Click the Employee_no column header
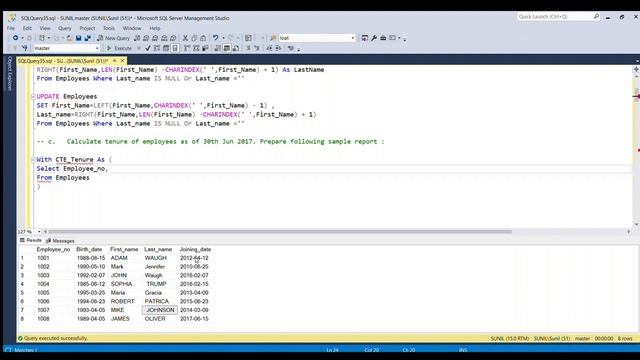 pyautogui.click(x=53, y=249)
